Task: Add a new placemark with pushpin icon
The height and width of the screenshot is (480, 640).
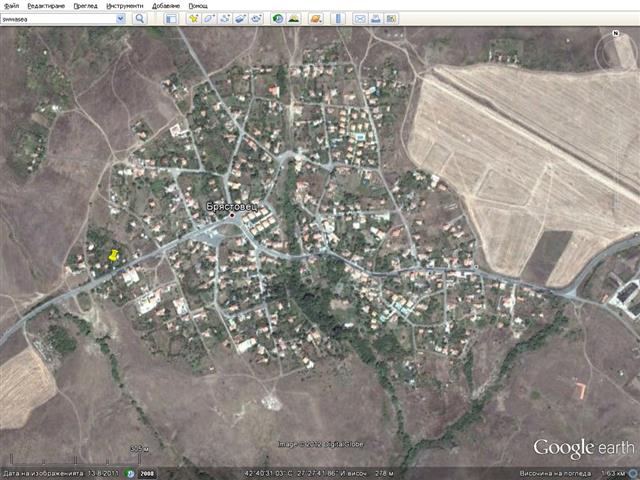Action: pos(192,18)
